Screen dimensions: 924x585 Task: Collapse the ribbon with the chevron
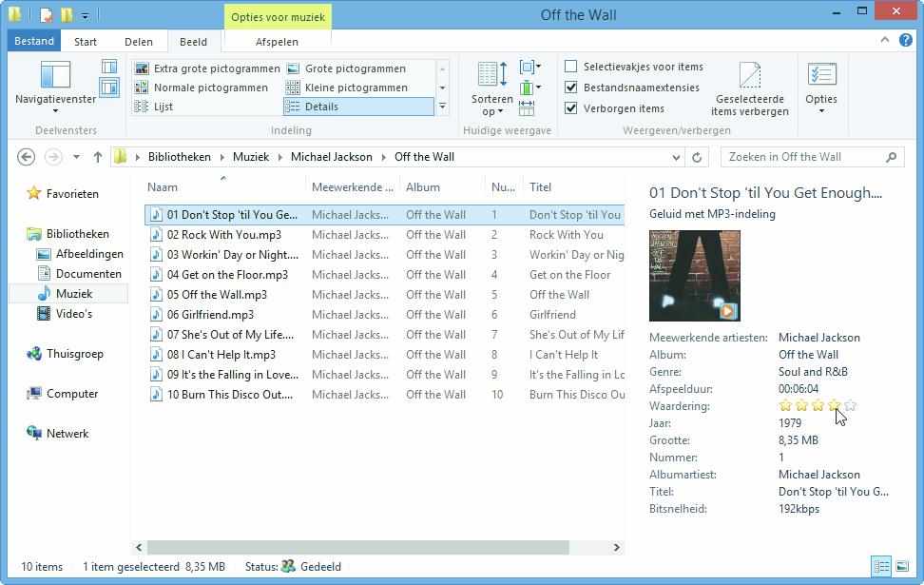click(884, 40)
